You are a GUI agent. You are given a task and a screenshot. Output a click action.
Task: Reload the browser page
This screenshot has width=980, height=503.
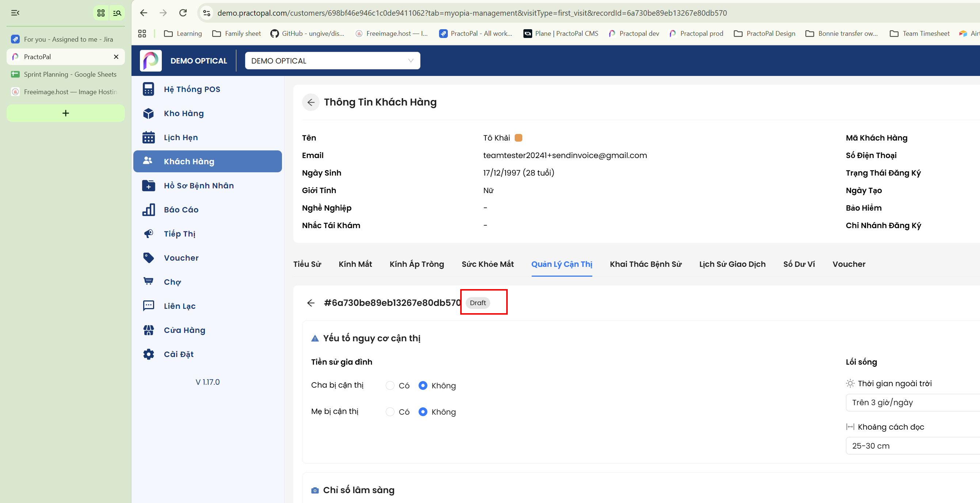(x=183, y=13)
